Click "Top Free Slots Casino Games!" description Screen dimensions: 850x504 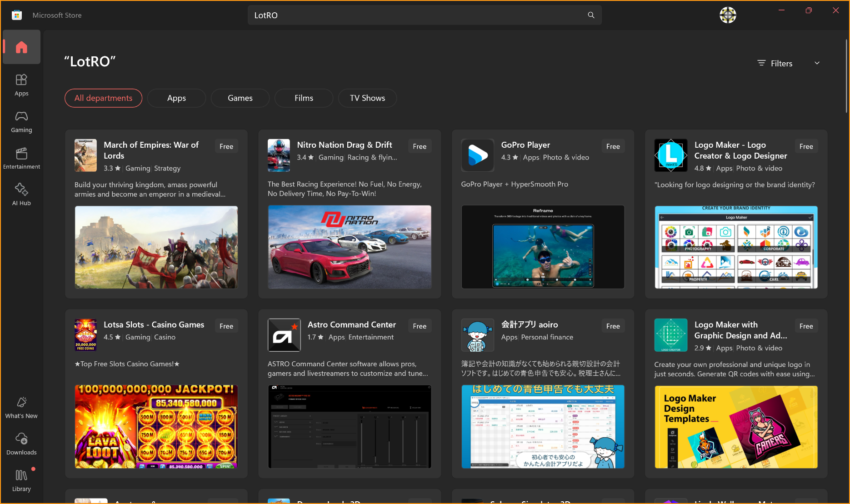127,364
